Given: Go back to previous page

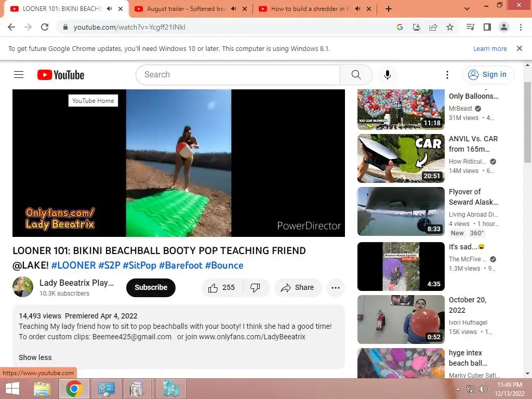Looking at the screenshot, I should coord(11,27).
